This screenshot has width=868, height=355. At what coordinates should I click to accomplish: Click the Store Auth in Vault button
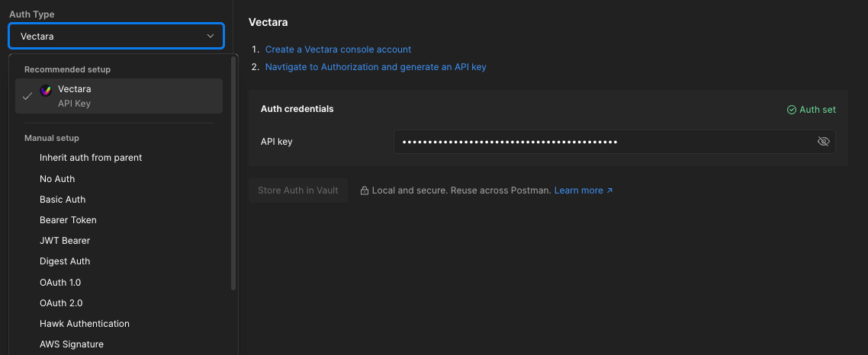297,190
